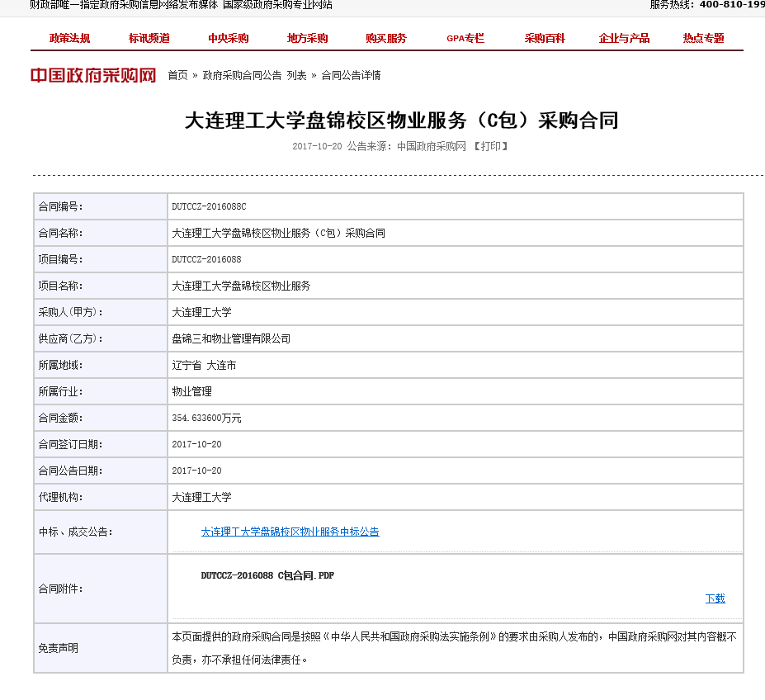Click the DUTCCZ-2016088 C包合同.PDF attachment name

[x=267, y=575]
